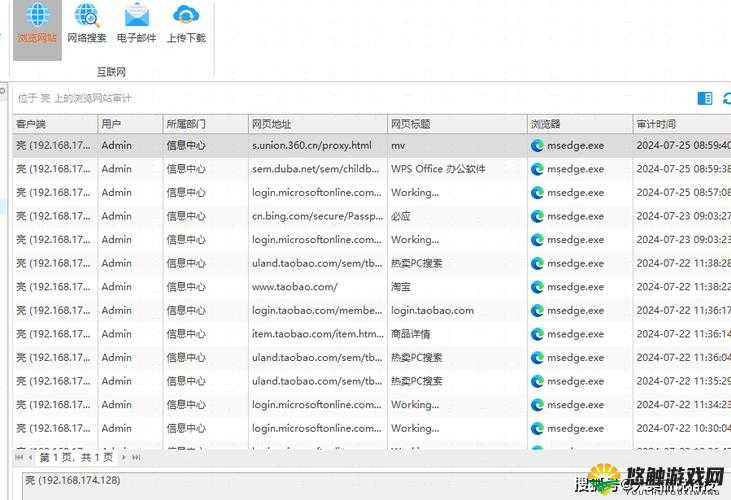Select sem.duba.net/sem/childb... address cell
The width and height of the screenshot is (731, 500).
(316, 169)
